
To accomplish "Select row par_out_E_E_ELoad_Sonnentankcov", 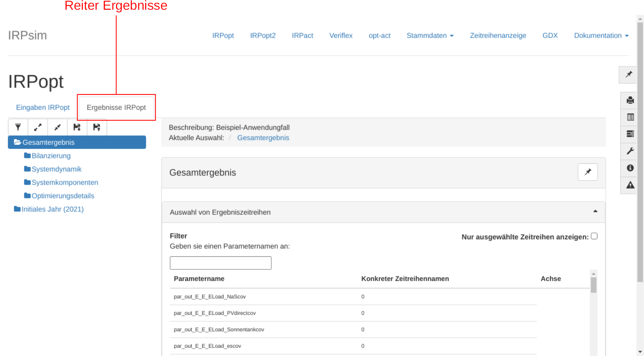I will click(x=353, y=329).
